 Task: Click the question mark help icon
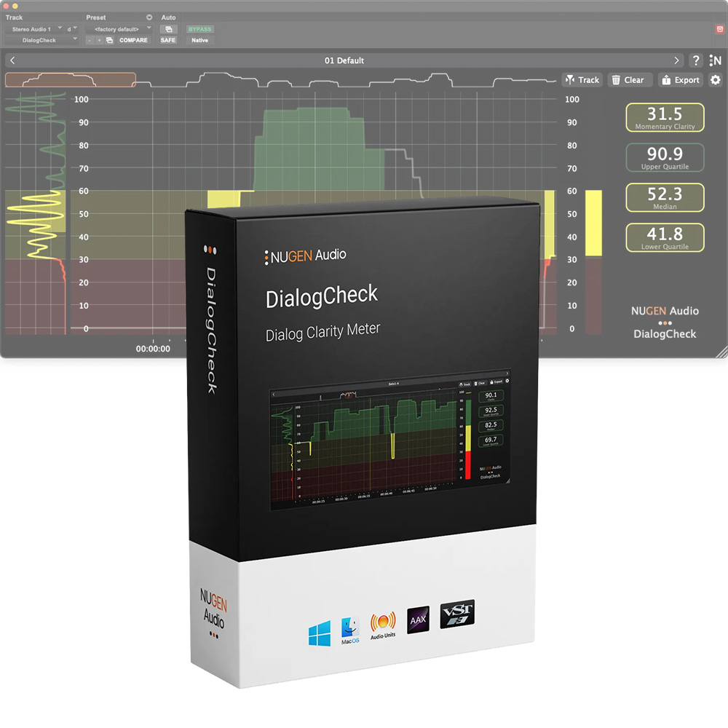click(696, 60)
